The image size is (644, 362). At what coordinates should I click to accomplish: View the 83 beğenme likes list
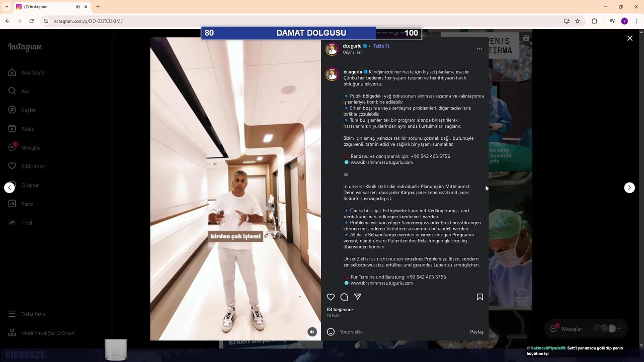340,310
